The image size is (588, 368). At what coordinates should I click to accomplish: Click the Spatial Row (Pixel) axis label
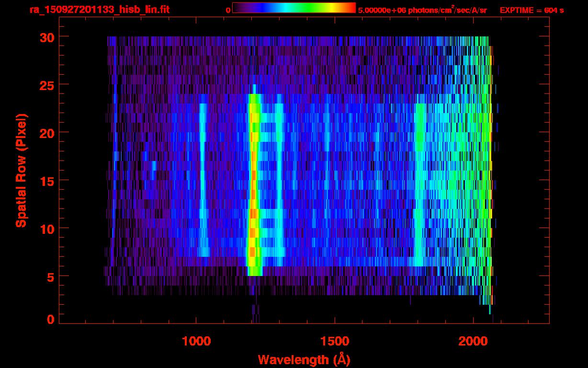(21, 170)
